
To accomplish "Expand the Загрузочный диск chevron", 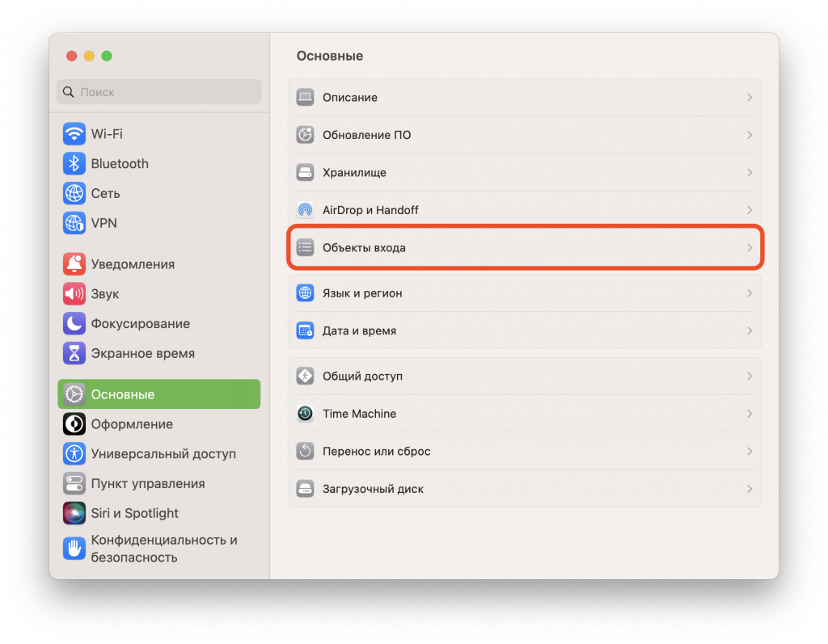I will coord(750,489).
